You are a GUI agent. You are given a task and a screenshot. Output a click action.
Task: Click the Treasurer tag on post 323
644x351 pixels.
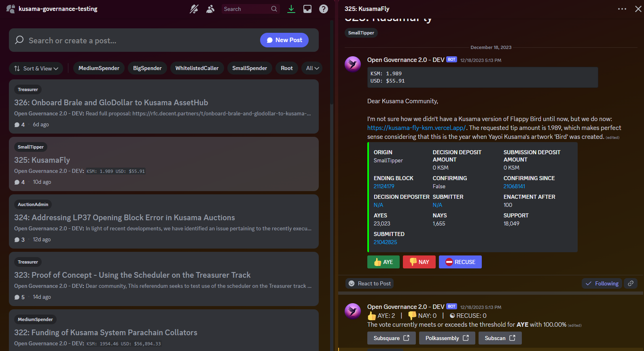click(28, 262)
